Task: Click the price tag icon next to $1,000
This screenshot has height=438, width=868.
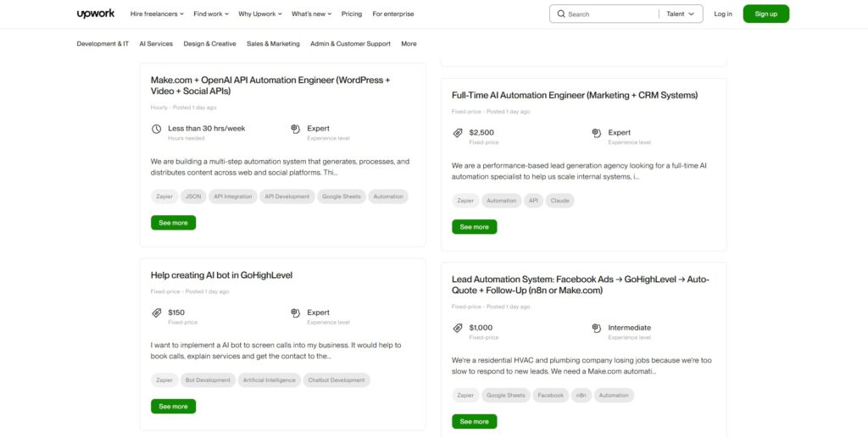Action: coord(457,328)
